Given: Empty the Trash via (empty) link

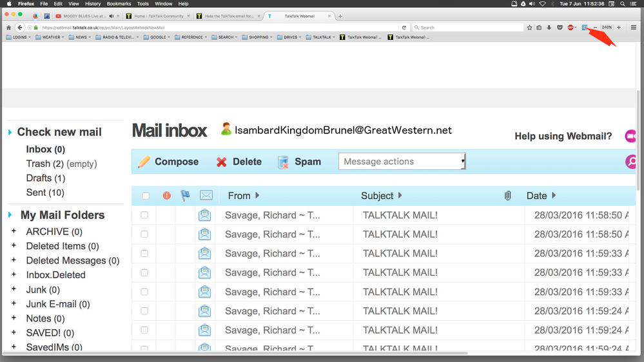Looking at the screenshot, I should point(82,164).
